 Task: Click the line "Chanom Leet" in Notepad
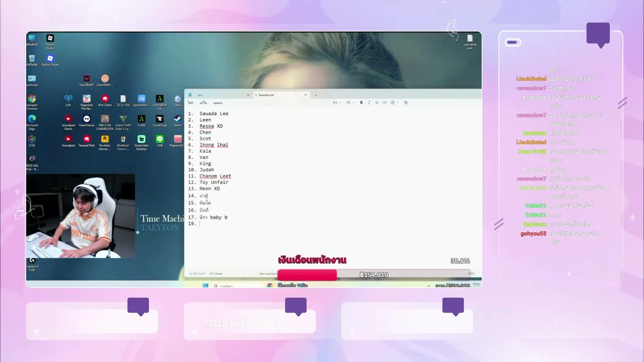(215, 176)
